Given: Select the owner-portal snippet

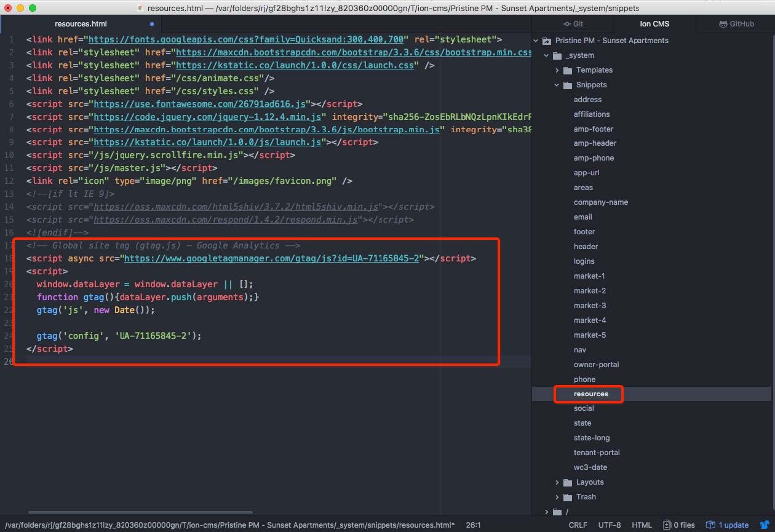Looking at the screenshot, I should tap(596, 365).
